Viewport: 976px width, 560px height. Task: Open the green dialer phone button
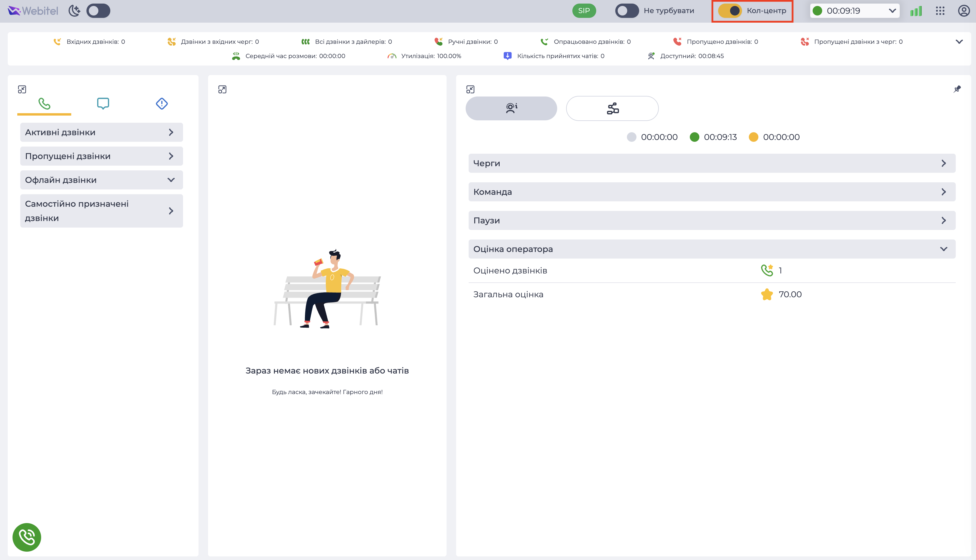[27, 537]
